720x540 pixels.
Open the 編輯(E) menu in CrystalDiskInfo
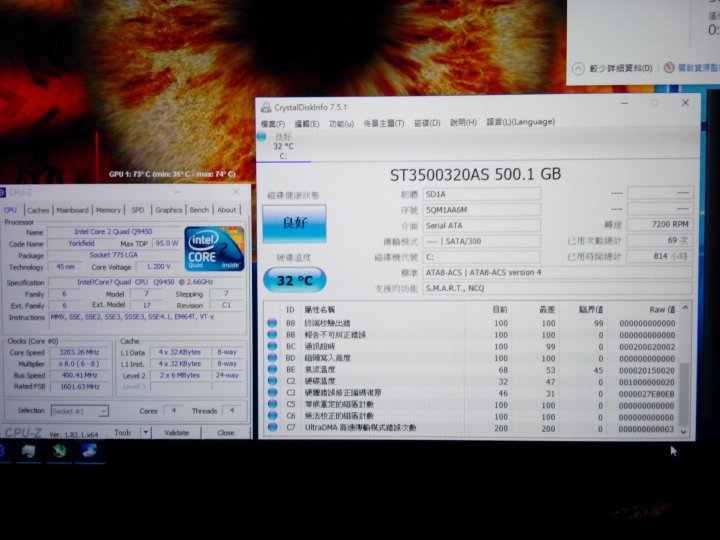pos(306,124)
